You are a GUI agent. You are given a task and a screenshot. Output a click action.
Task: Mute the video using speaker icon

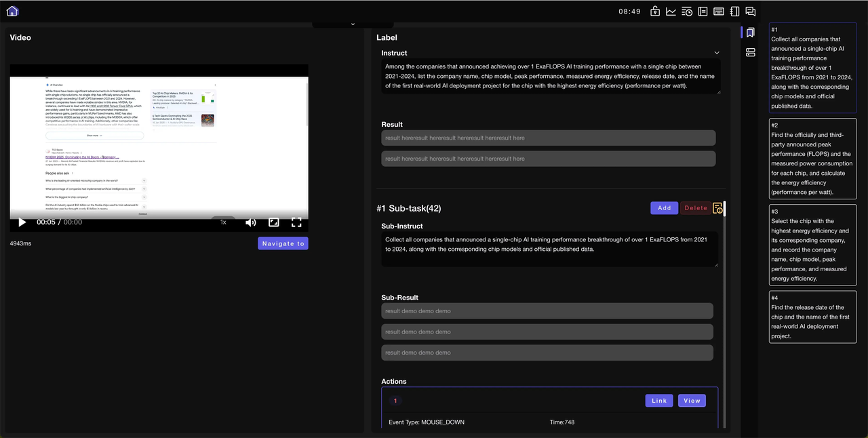click(x=250, y=222)
